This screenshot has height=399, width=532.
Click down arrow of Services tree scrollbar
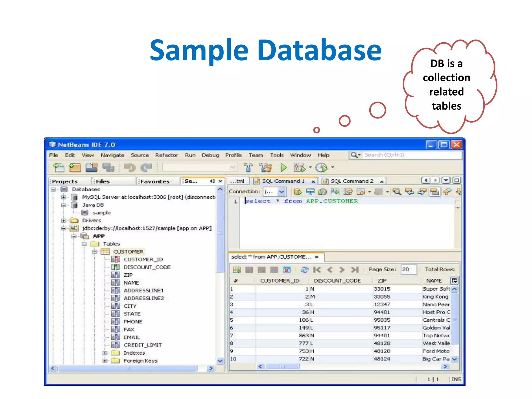220,361
